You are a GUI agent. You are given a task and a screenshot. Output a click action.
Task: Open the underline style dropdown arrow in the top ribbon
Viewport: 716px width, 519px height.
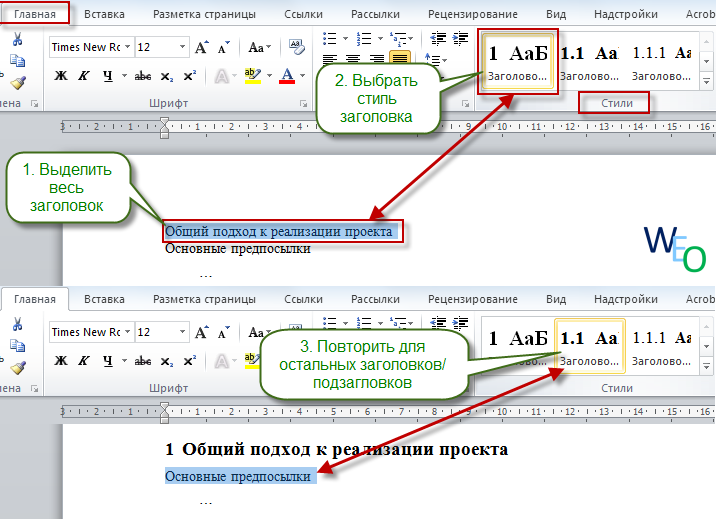point(124,76)
